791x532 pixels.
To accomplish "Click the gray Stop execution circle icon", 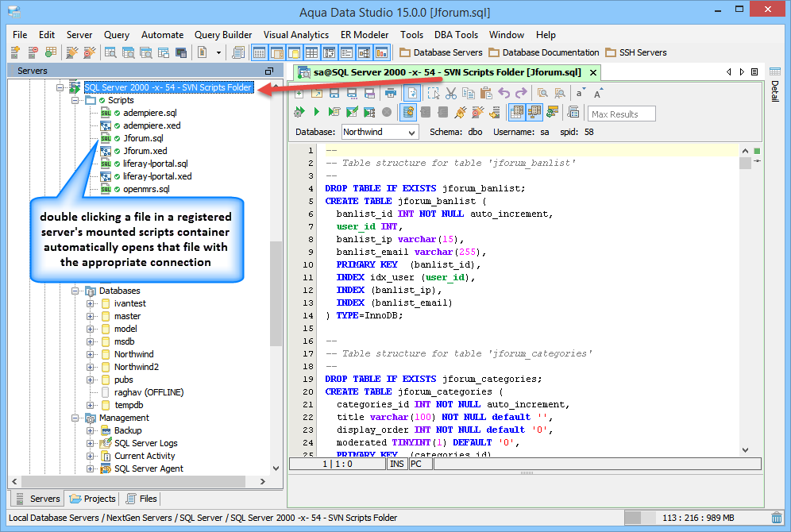I will 387,113.
